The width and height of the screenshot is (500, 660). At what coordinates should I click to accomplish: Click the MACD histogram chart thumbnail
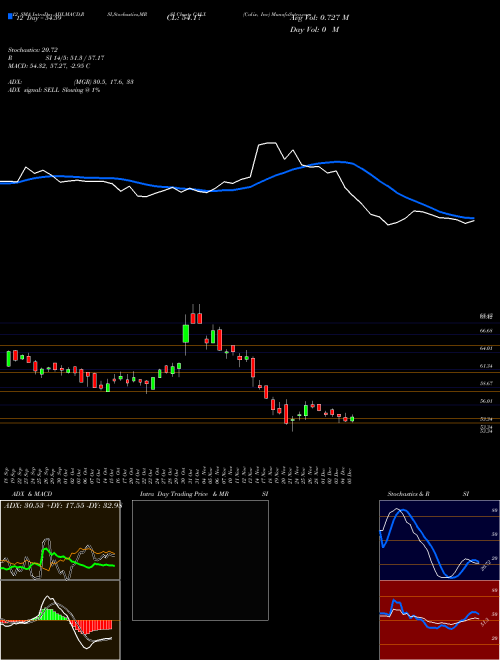click(60, 620)
